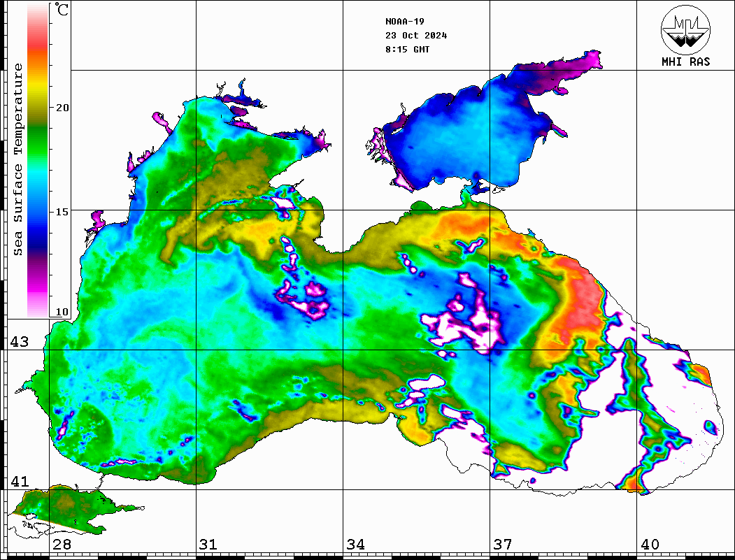Click the Sea of Azov blue region

click(473, 136)
